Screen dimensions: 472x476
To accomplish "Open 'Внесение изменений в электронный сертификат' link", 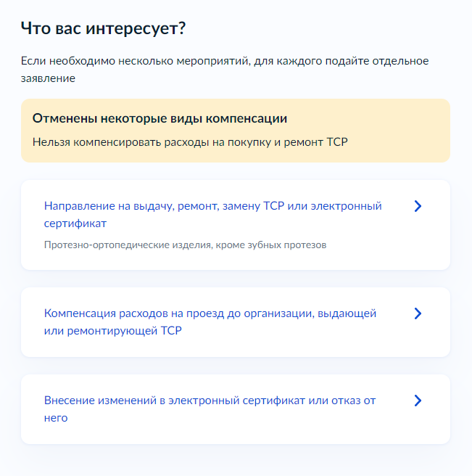I will [x=175, y=401].
